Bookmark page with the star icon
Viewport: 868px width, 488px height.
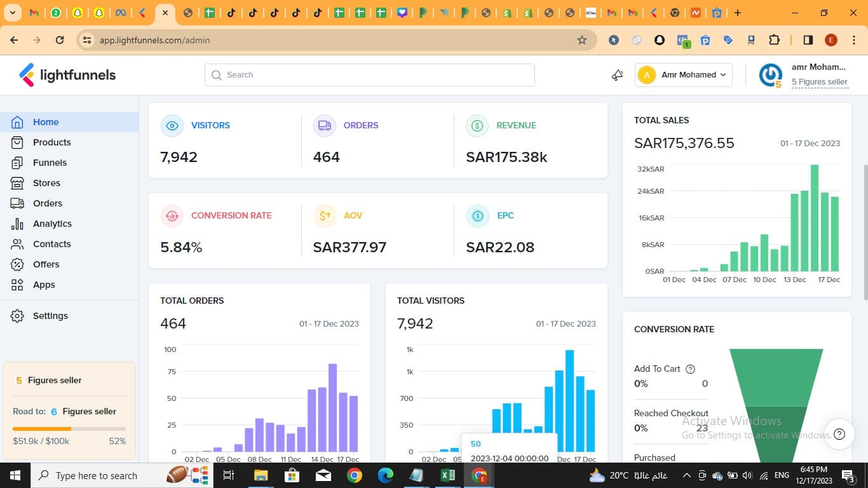(x=581, y=40)
